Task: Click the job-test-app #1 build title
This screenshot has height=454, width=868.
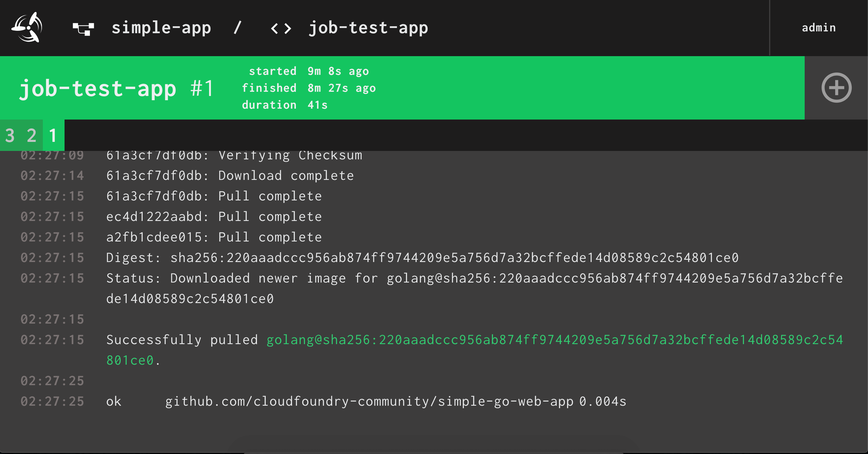Action: tap(117, 88)
